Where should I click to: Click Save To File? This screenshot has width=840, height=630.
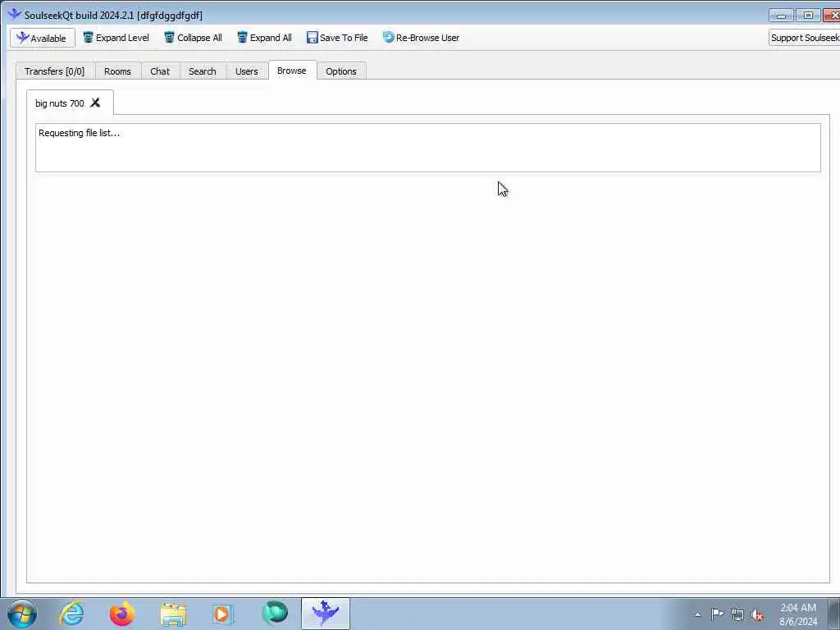coord(337,38)
